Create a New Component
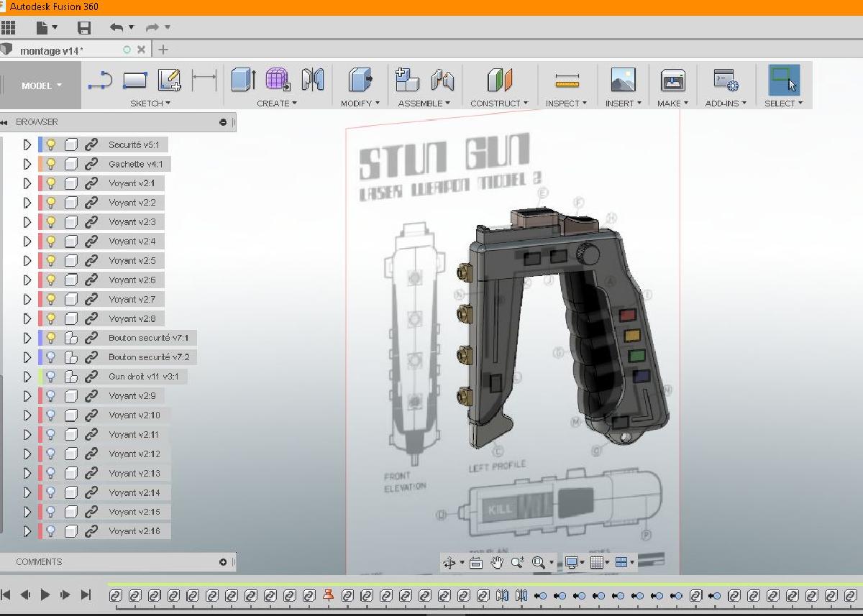This screenshot has width=863, height=616. (408, 80)
